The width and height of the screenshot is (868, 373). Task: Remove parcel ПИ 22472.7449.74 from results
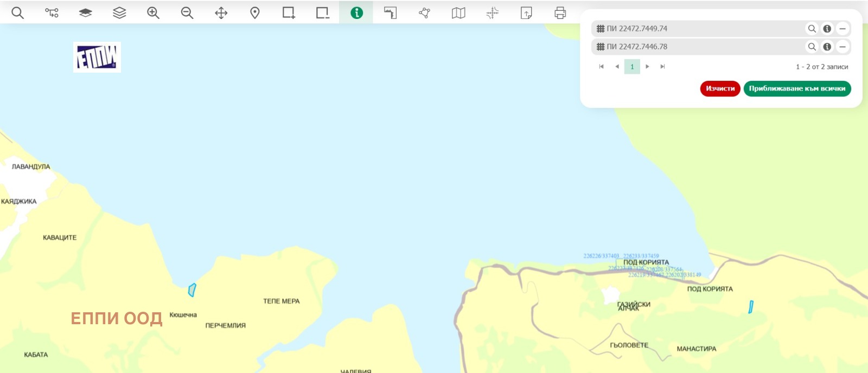point(842,29)
